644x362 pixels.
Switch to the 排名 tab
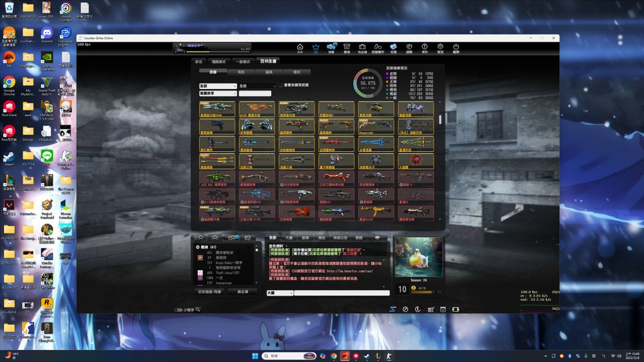199,61
